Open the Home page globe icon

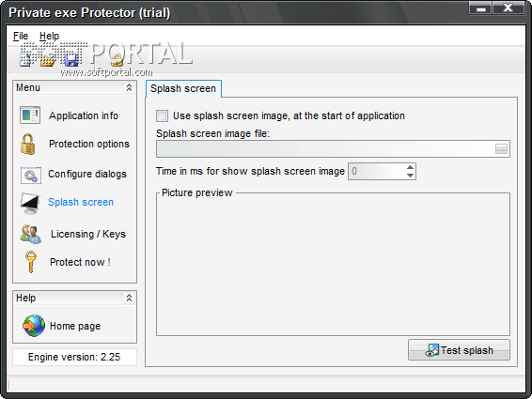click(34, 326)
